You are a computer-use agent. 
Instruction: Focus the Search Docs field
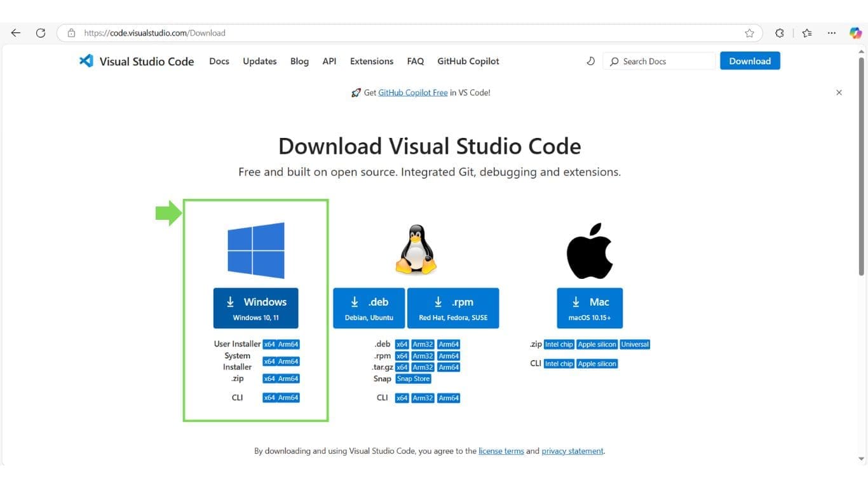coord(659,61)
